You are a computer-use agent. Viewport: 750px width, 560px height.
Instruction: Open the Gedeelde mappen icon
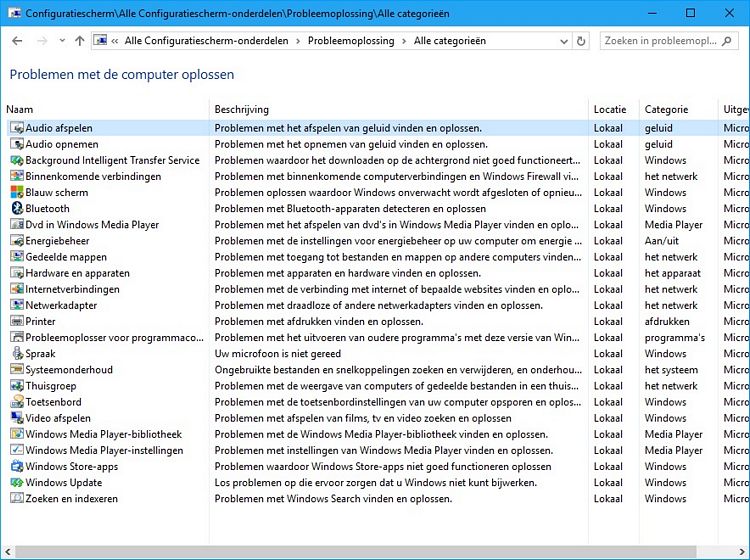coord(17,257)
